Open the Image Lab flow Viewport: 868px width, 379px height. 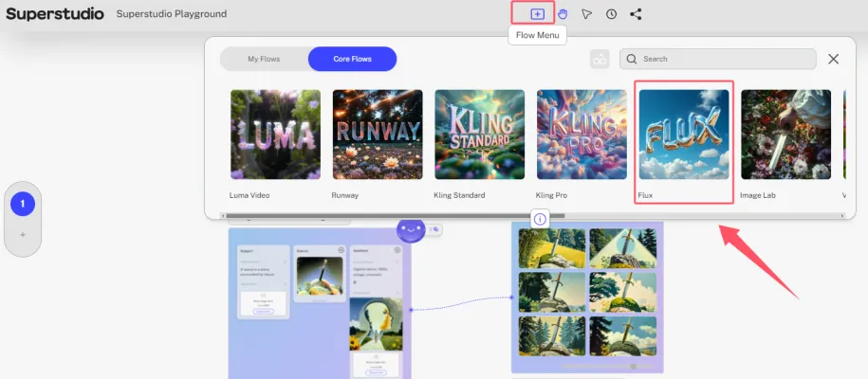click(785, 135)
